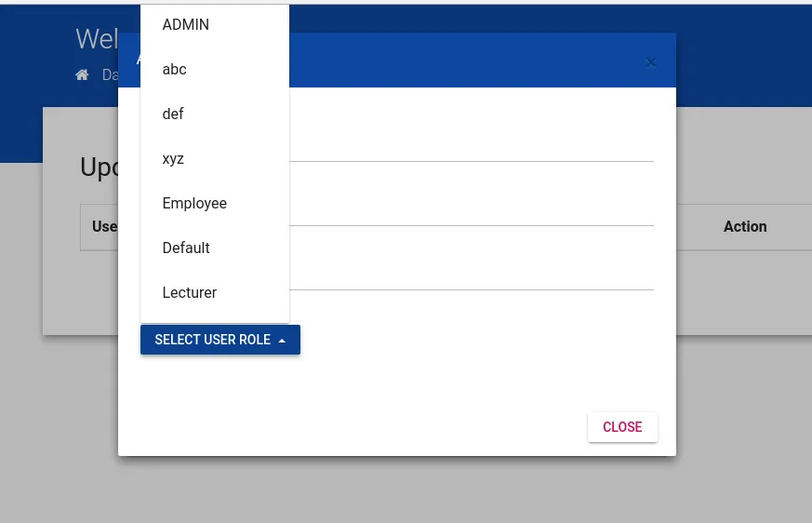Close the modal using the X icon
Image resolution: width=812 pixels, height=523 pixels.
point(650,63)
